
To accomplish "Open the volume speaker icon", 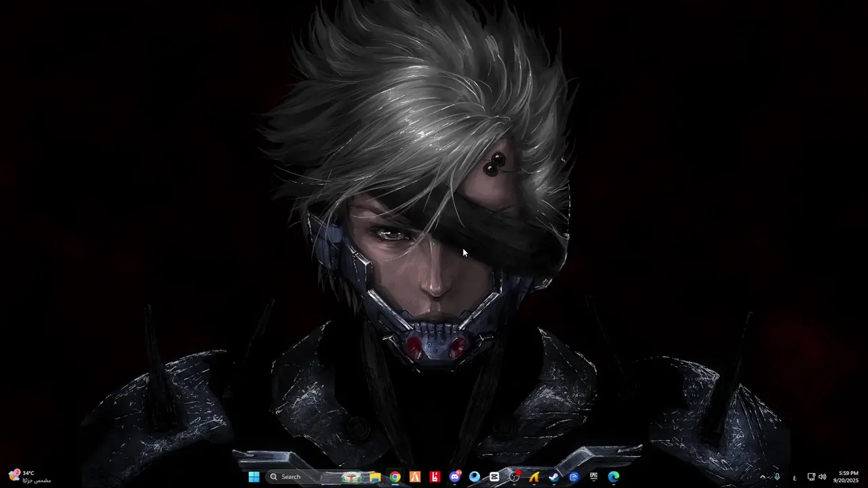I will coord(823,476).
